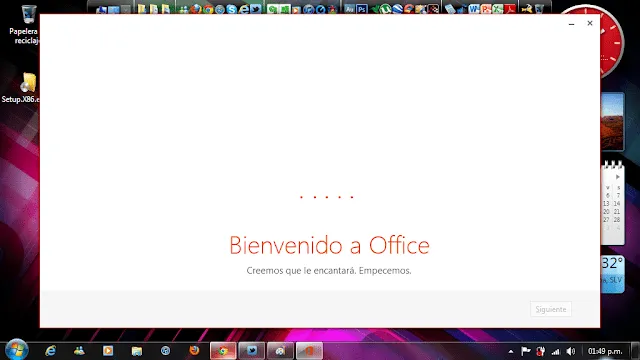Screen dimensions: 640x360
Task: Switch to Chrome taskbar window
Action: coord(223,351)
